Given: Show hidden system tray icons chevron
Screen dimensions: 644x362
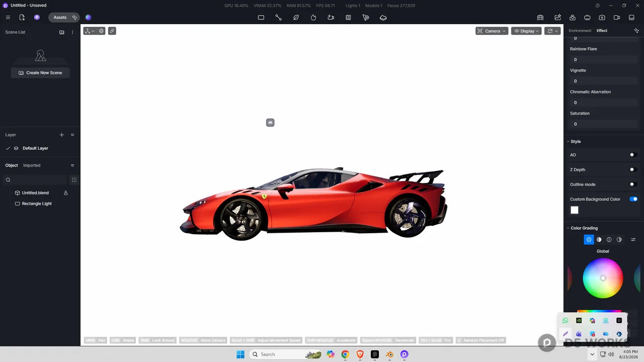Looking at the screenshot, I should pos(592,354).
